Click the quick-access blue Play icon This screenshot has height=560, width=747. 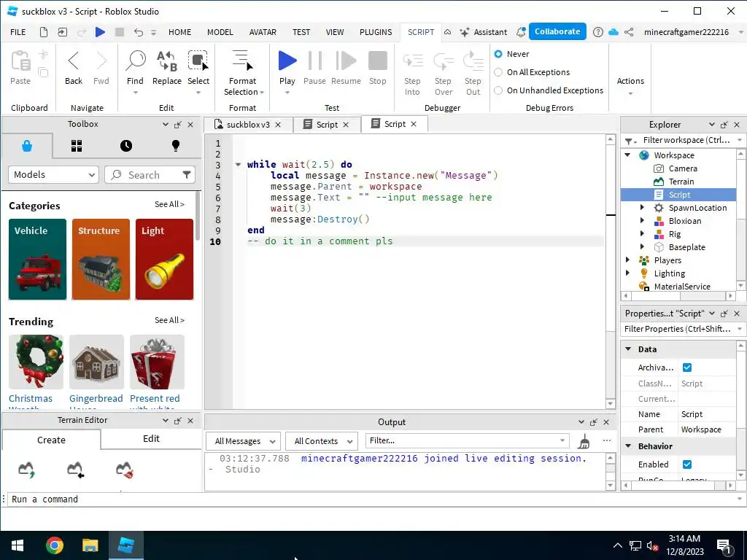coord(100,32)
